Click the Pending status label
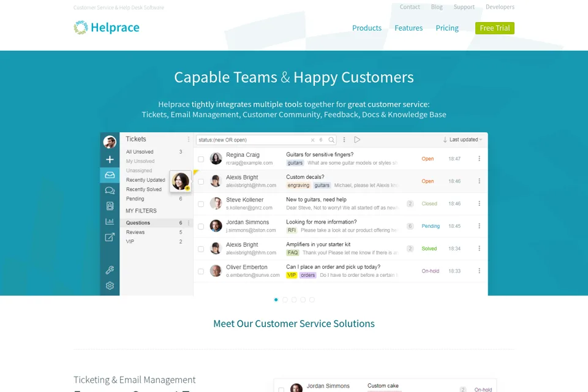 point(431,226)
